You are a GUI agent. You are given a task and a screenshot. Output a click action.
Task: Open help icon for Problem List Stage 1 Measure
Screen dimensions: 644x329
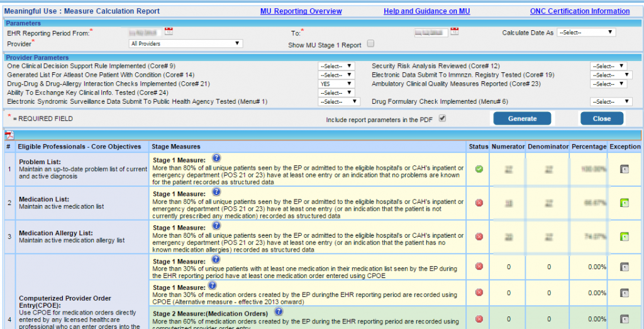coord(216,159)
